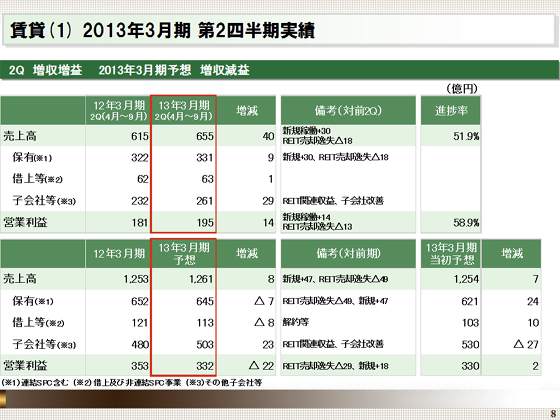Select the value 615
560x420 pixels.
pyautogui.click(x=140, y=136)
